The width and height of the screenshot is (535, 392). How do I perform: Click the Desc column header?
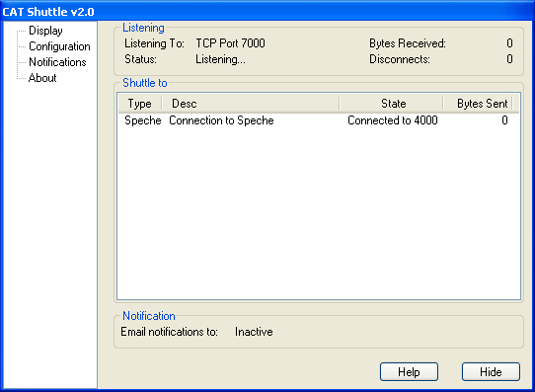(x=251, y=104)
